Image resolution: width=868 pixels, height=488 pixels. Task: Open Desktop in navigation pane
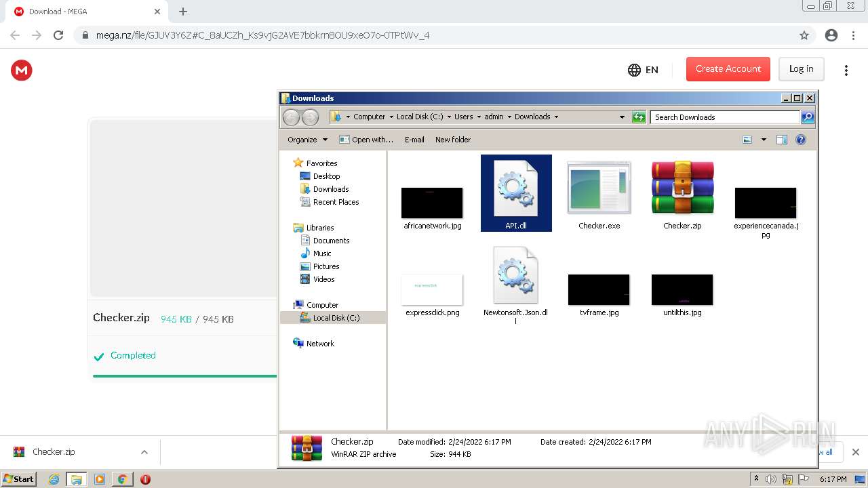point(326,176)
